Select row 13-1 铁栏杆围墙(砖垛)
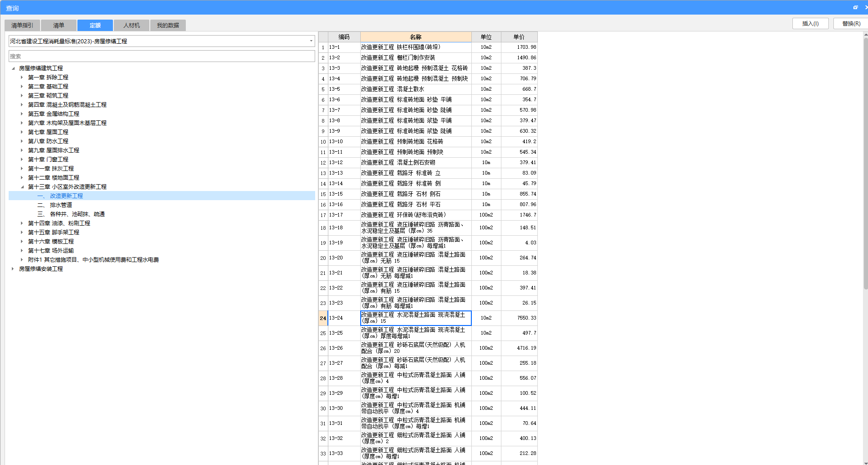This screenshot has width=868, height=465. pos(416,47)
